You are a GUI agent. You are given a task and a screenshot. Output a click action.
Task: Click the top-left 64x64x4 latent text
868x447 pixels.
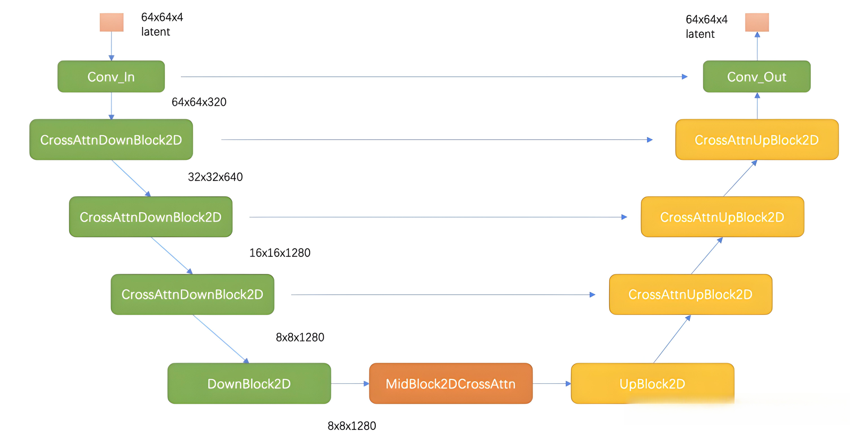click(x=162, y=24)
